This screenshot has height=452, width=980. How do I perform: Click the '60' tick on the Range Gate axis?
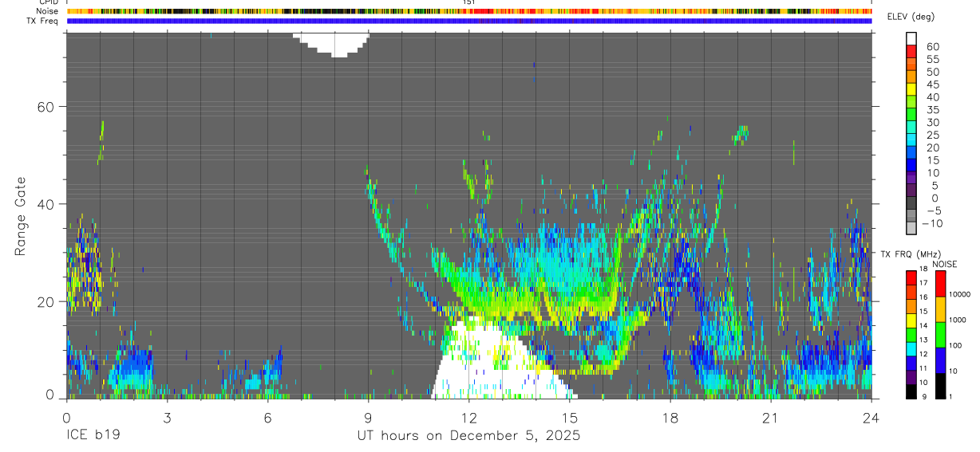coord(44,107)
